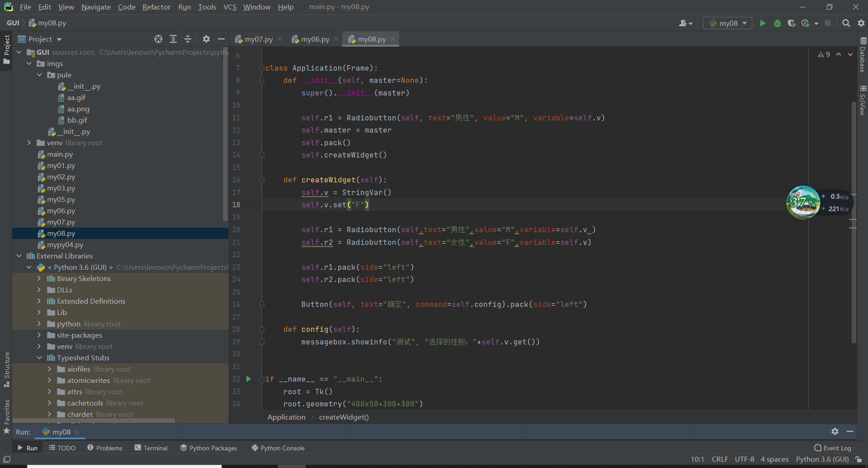Open the Database side tool window
The image size is (868, 468).
[x=863, y=55]
